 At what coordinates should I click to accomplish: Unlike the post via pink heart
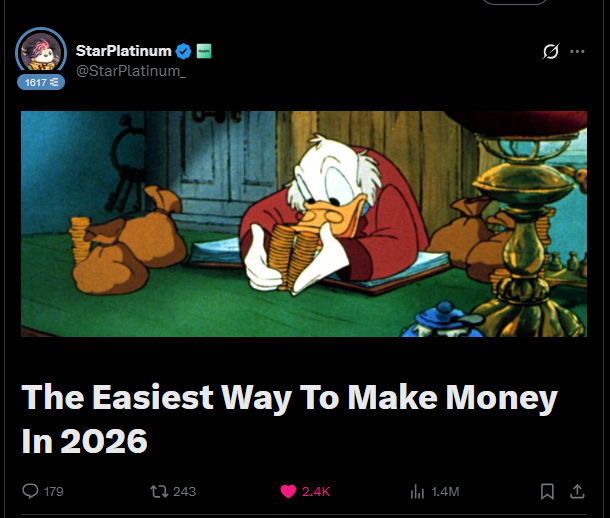coord(288,492)
